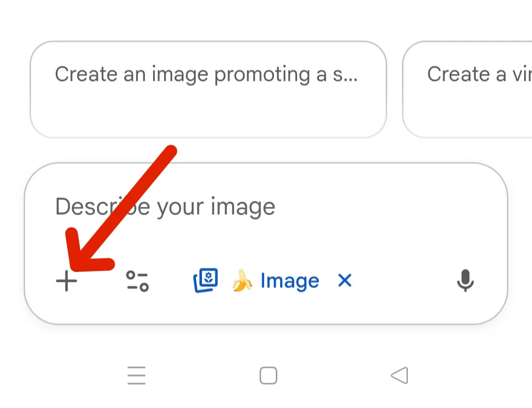Remove the Image mode with the X
This screenshot has height=408, width=532.
tap(345, 281)
